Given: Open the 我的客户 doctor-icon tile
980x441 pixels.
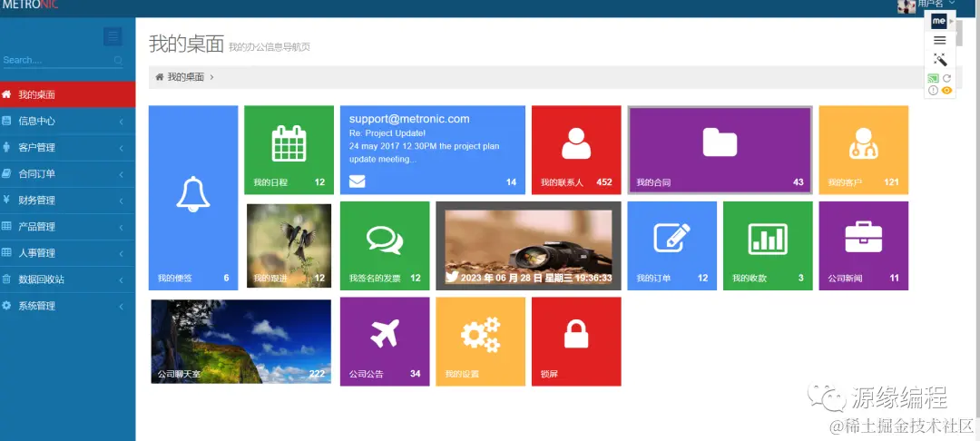Looking at the screenshot, I should pos(863,150).
